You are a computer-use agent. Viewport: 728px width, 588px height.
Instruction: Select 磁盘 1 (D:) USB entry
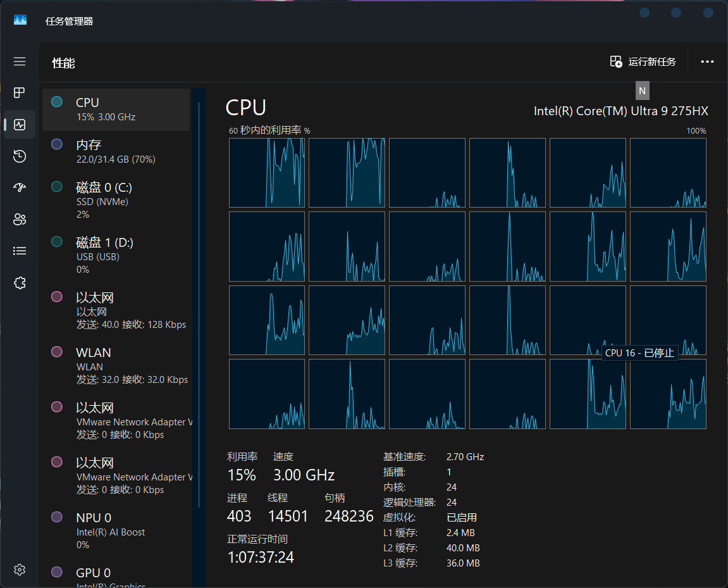pos(116,256)
